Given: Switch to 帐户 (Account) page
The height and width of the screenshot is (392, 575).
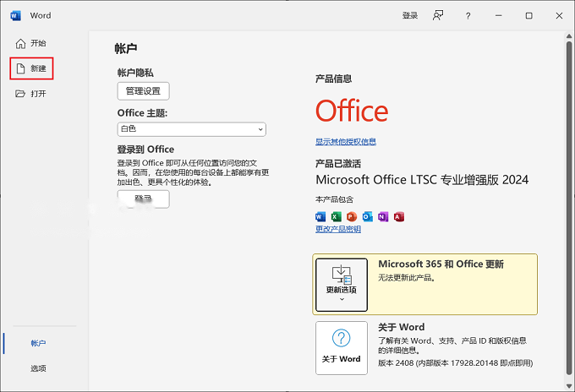Looking at the screenshot, I should pyautogui.click(x=38, y=343).
